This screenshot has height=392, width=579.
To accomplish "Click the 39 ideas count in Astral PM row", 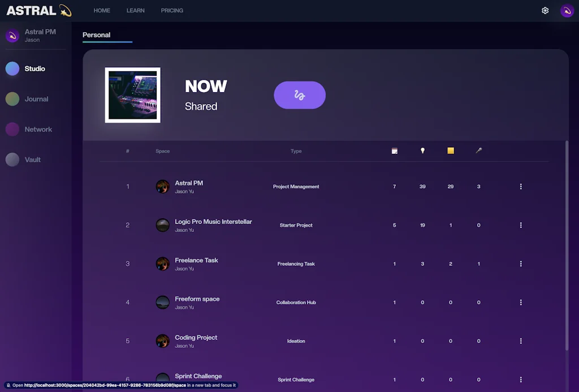I will pos(422,187).
